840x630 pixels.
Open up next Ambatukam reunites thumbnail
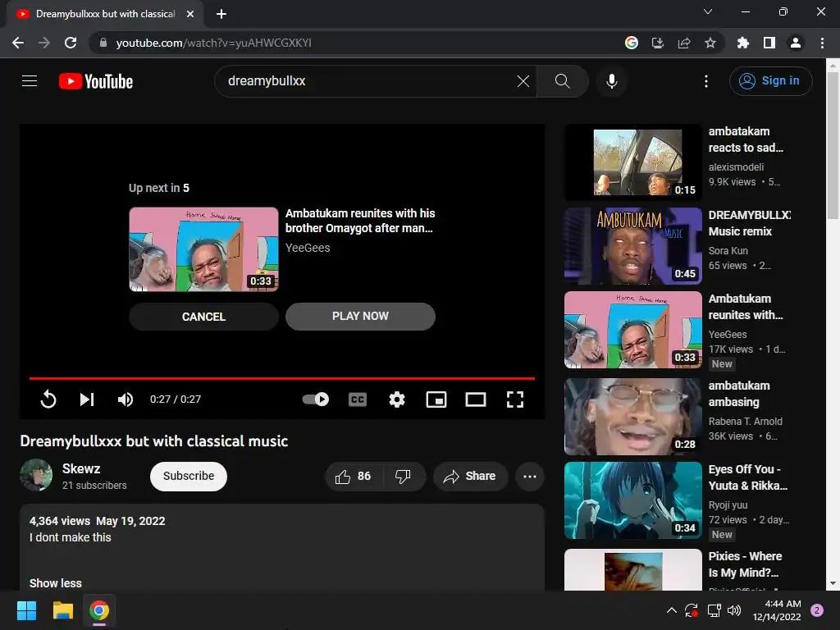(203, 249)
